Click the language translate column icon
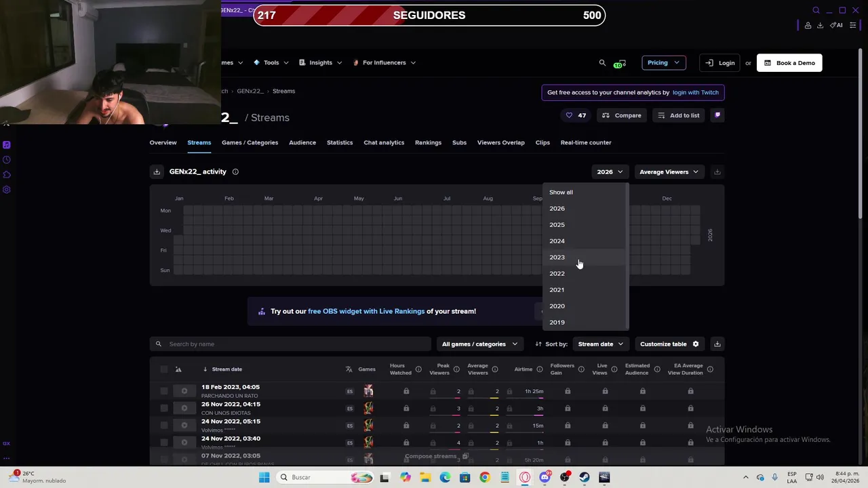 tap(349, 369)
